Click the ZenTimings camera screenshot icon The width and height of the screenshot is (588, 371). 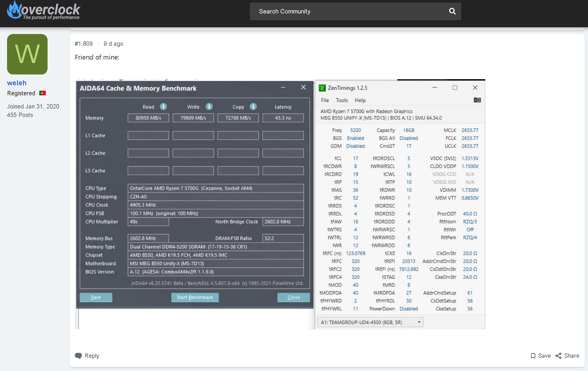click(x=477, y=100)
